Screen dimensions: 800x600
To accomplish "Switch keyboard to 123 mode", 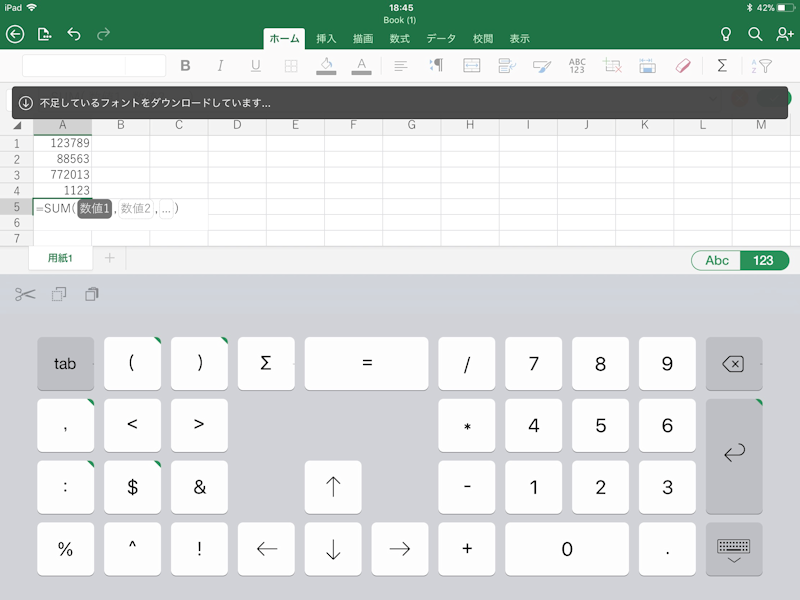I will pyautogui.click(x=763, y=260).
